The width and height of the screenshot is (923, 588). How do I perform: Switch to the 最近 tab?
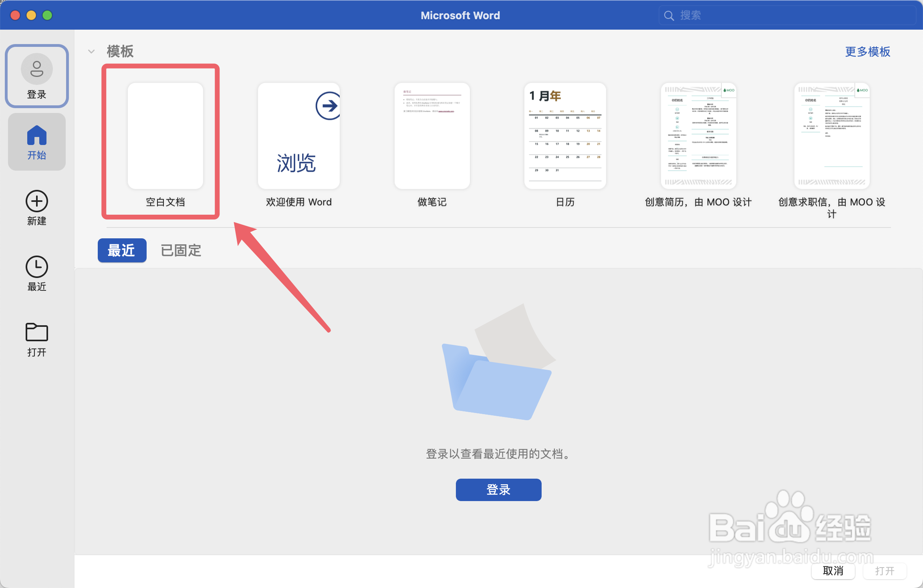122,251
